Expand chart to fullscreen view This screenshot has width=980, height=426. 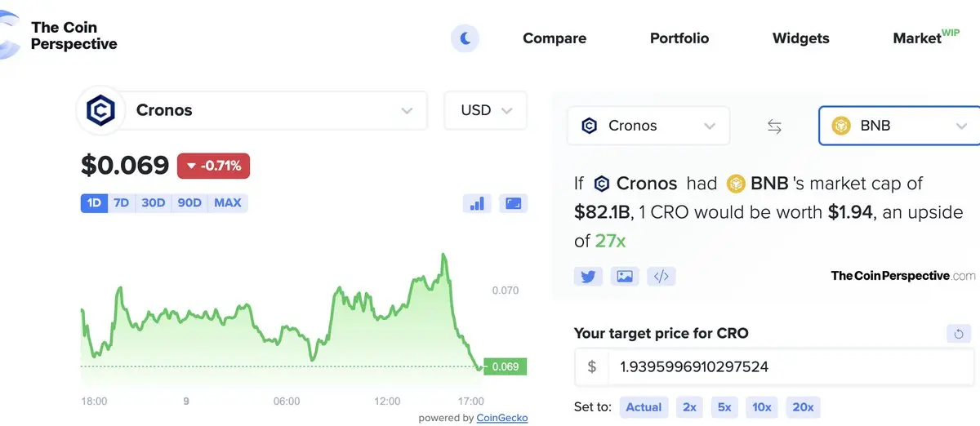(x=514, y=203)
